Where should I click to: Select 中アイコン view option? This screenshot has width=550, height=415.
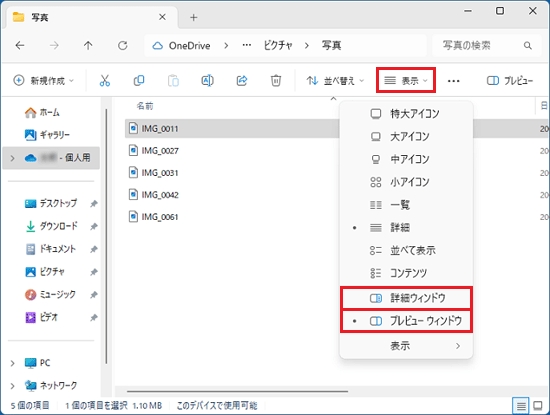[x=407, y=159]
